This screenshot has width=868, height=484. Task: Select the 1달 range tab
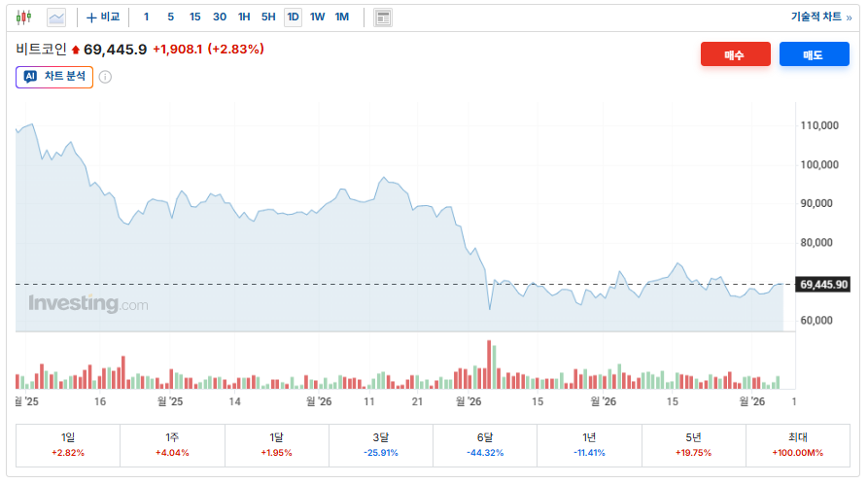(x=277, y=444)
